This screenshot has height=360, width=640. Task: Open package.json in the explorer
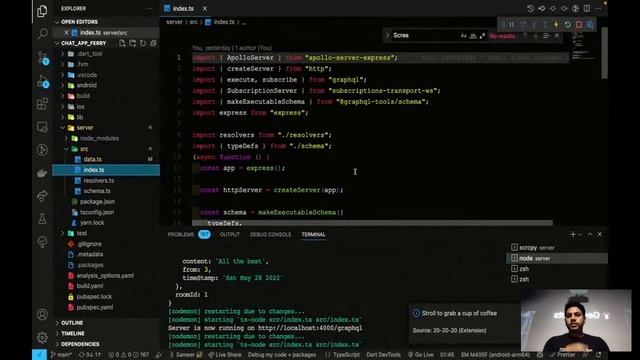coord(97,202)
